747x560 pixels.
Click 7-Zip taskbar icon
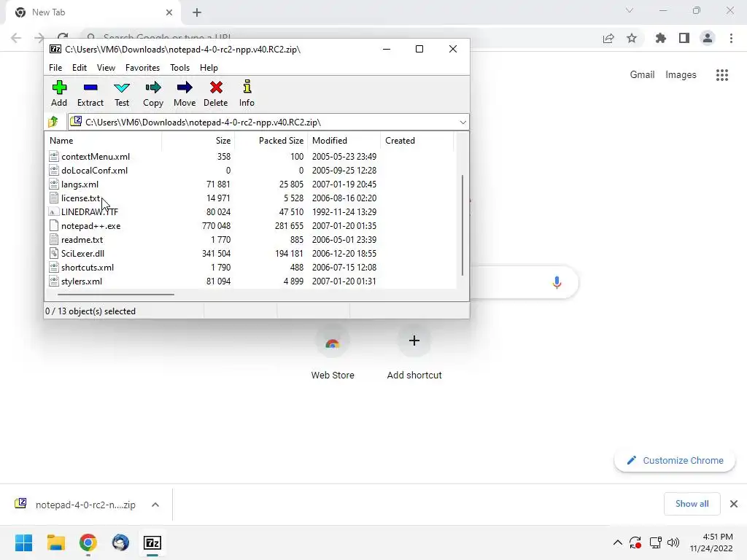coord(152,542)
